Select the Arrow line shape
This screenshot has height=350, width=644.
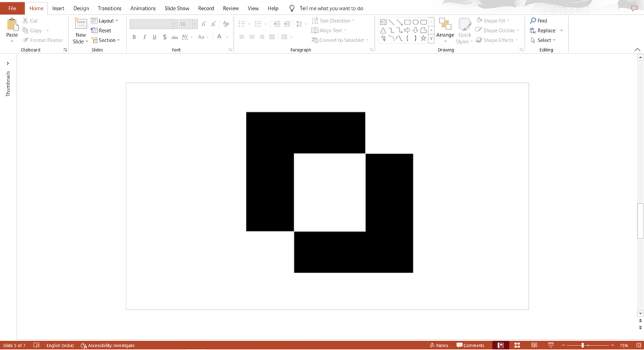click(399, 22)
